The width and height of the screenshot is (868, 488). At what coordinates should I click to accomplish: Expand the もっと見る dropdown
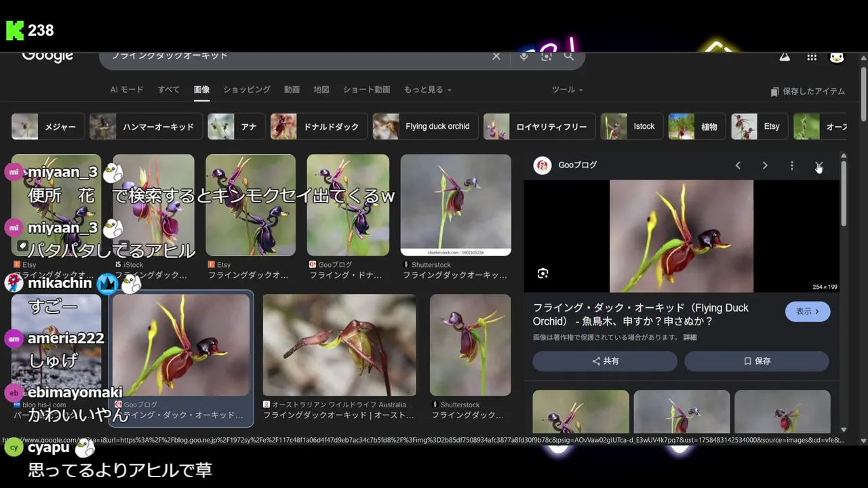427,89
